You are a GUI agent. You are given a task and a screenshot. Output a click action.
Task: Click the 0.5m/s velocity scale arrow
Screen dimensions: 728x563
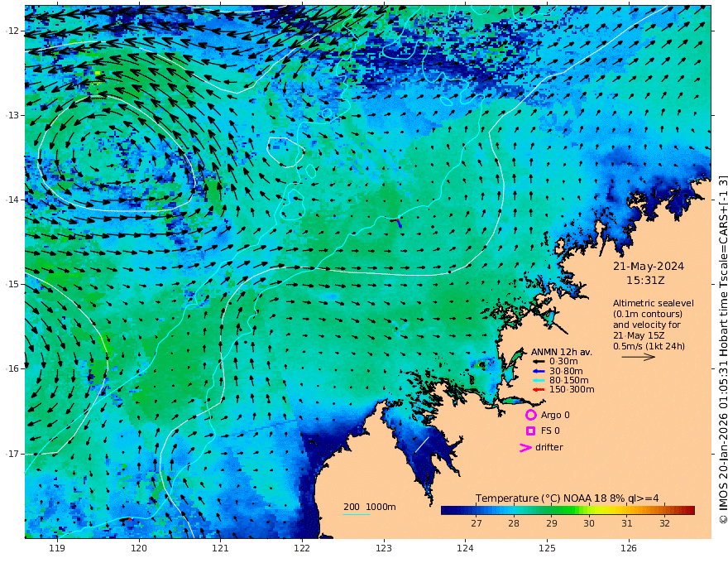click(x=639, y=357)
